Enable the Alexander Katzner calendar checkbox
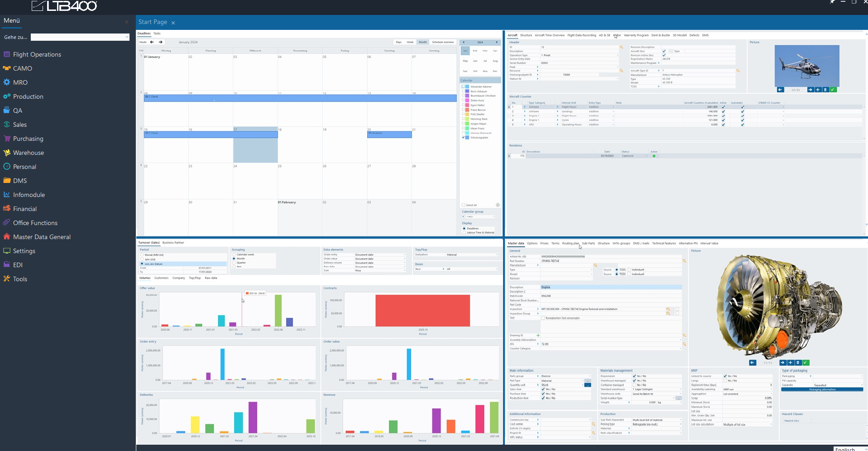Viewport: 868px width, 451px height. [463, 86]
